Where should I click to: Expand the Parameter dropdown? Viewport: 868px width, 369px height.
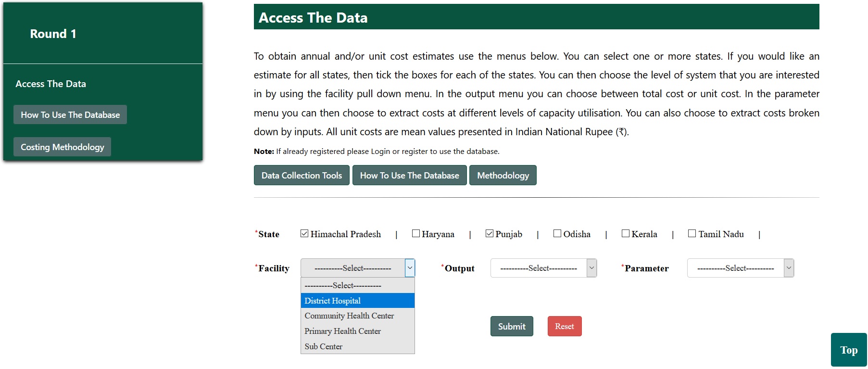pos(740,268)
